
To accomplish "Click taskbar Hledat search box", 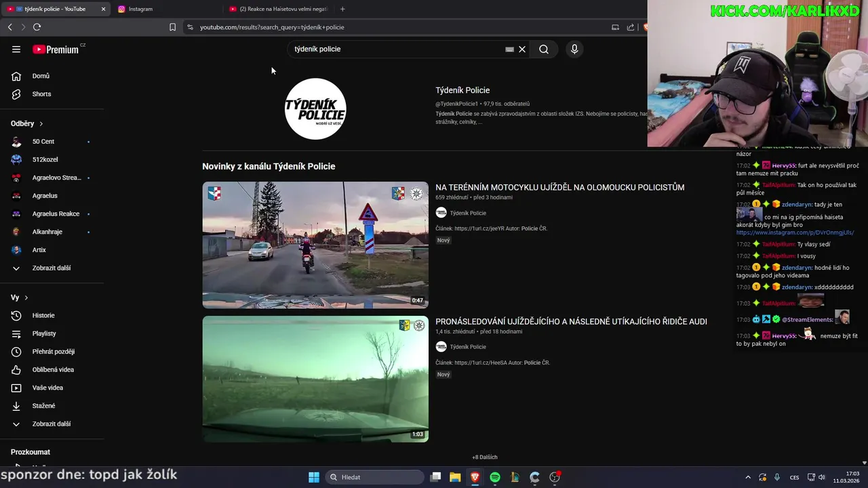I will point(373,477).
